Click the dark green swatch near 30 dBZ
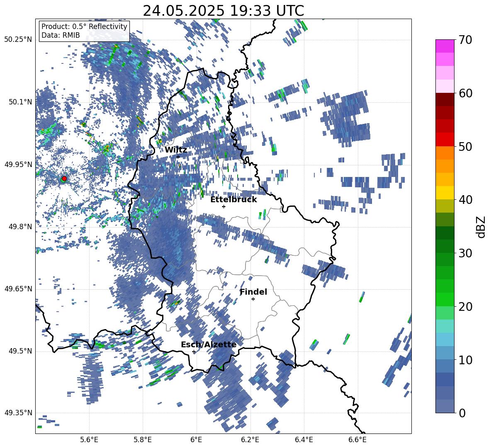 (445, 246)
